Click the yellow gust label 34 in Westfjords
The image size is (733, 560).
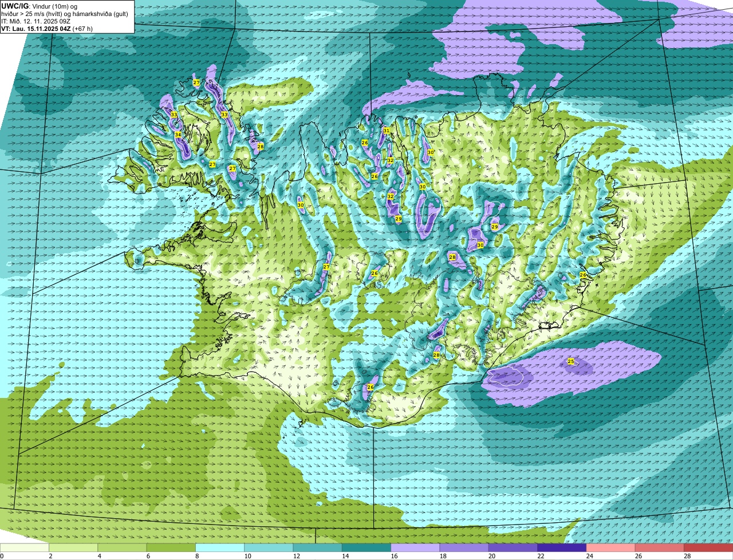pyautogui.click(x=178, y=135)
